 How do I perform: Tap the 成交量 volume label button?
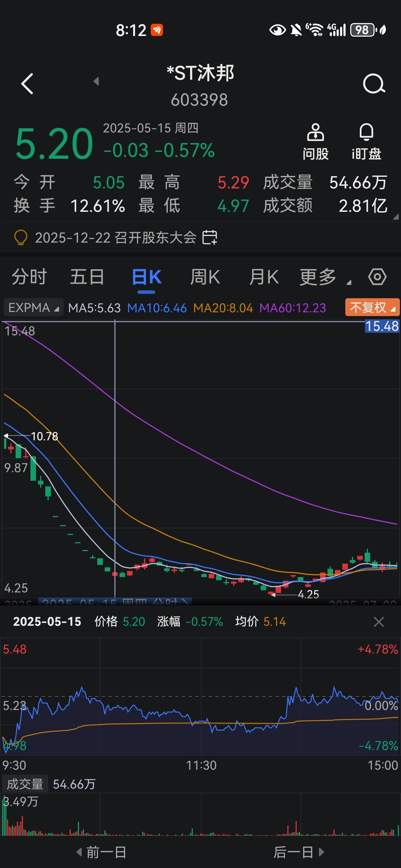pyautogui.click(x=25, y=784)
